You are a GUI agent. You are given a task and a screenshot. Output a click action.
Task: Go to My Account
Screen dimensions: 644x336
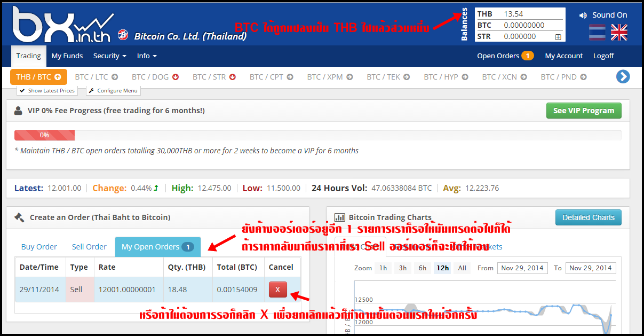coord(564,56)
